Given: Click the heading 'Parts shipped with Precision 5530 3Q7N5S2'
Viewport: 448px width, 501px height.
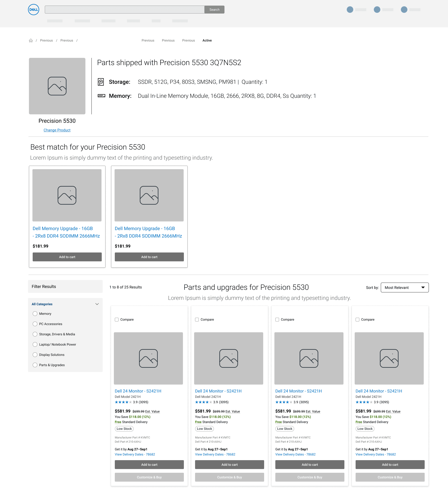Looking at the screenshot, I should coord(169,63).
